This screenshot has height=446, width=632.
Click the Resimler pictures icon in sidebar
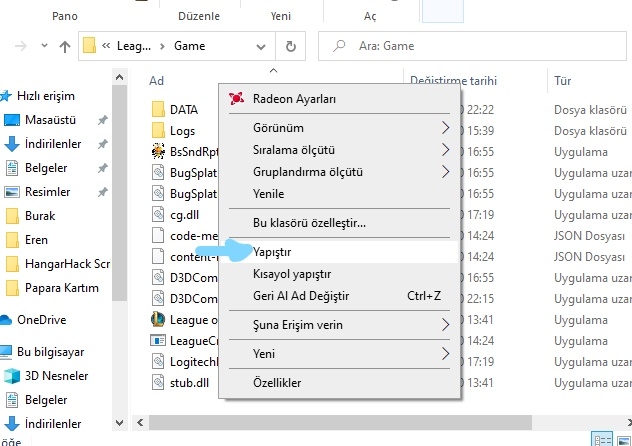[12, 192]
